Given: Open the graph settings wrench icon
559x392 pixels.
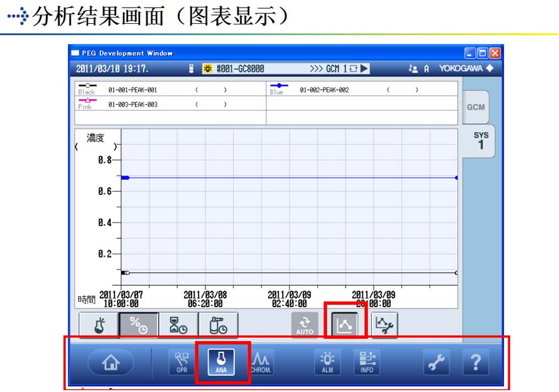Looking at the screenshot, I should (x=384, y=325).
